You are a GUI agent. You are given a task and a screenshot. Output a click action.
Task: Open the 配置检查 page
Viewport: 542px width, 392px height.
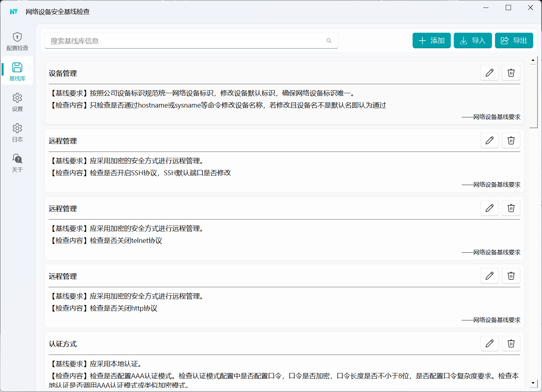(x=17, y=41)
